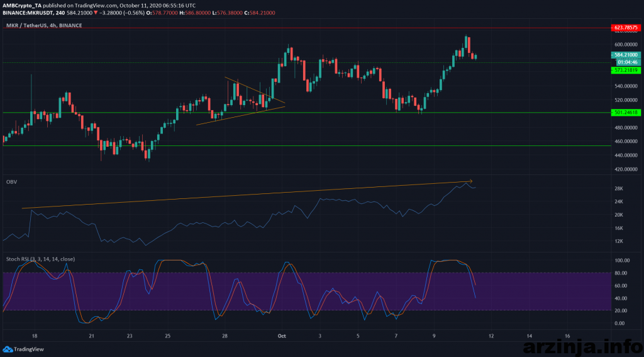644x357 pixels.
Task: Click the green 573.21819 price tag
Action: (x=626, y=70)
